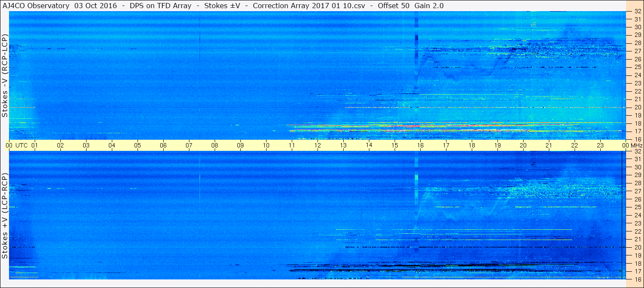Select the "03 Oct 2016" date text
644x288 pixels.
pos(96,6)
